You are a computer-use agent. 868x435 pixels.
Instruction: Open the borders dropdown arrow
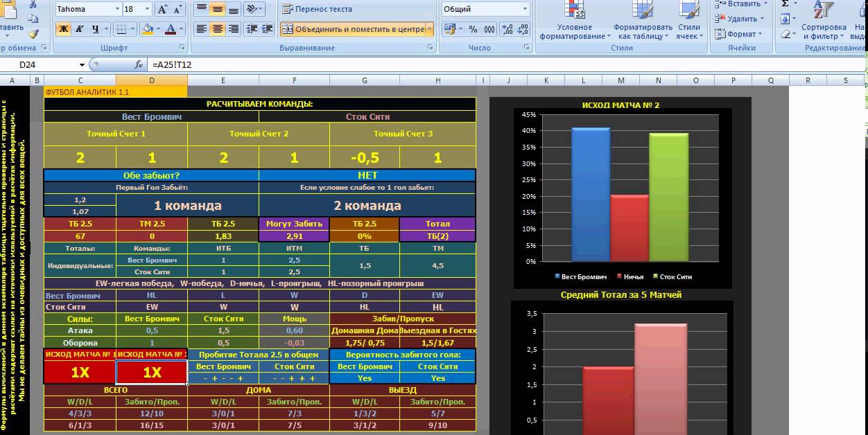[133, 29]
